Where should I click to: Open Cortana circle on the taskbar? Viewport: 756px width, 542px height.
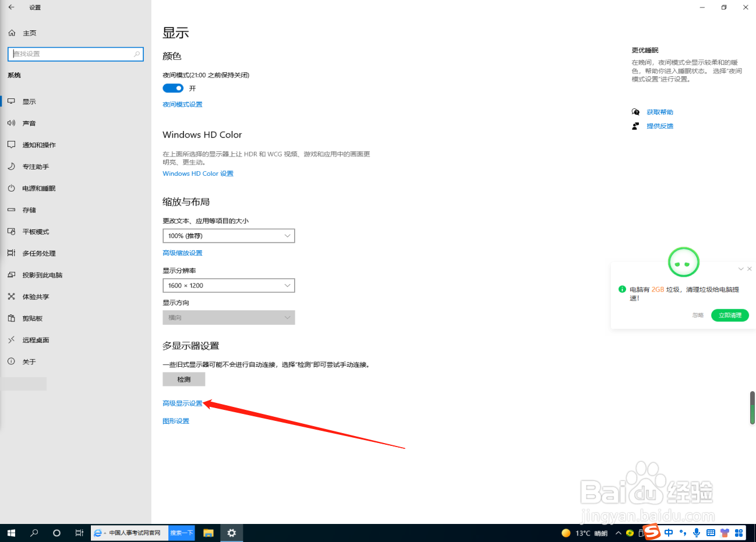click(x=56, y=533)
